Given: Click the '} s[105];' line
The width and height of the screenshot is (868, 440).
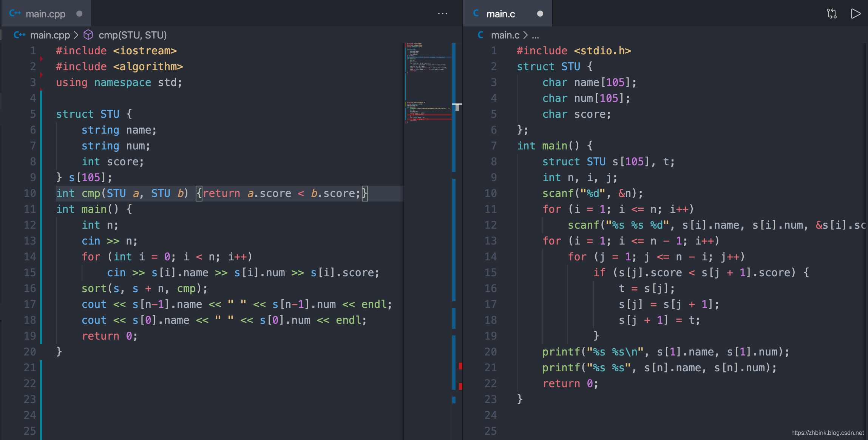Looking at the screenshot, I should (x=84, y=177).
